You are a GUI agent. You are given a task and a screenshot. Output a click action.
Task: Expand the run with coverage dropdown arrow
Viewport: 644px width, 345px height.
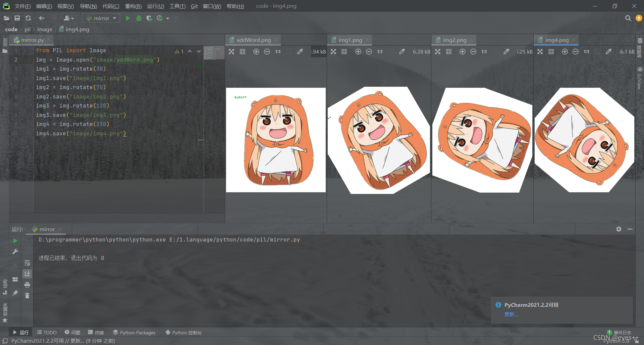[x=168, y=18]
